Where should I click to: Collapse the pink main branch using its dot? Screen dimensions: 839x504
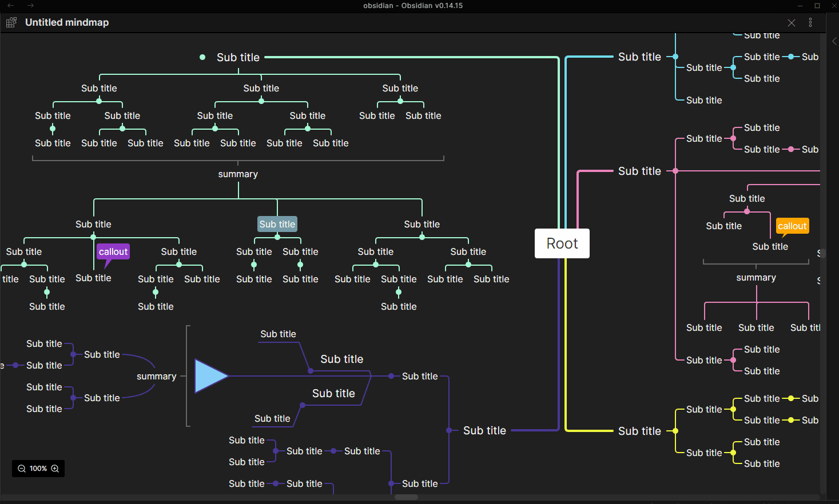click(x=675, y=171)
